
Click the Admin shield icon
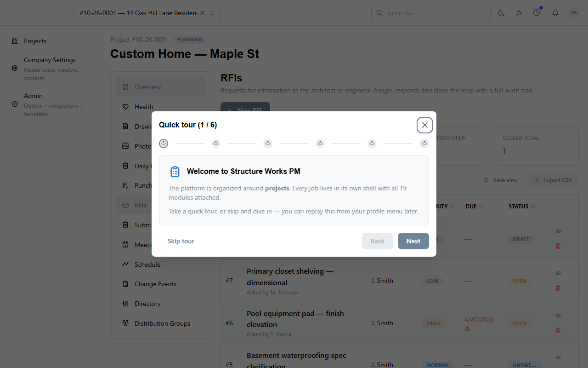pos(15,104)
